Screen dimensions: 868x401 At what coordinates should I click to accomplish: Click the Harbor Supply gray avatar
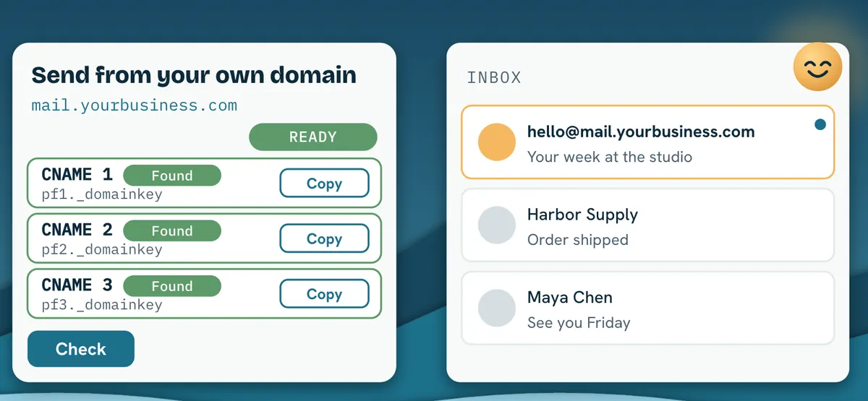pyautogui.click(x=497, y=225)
